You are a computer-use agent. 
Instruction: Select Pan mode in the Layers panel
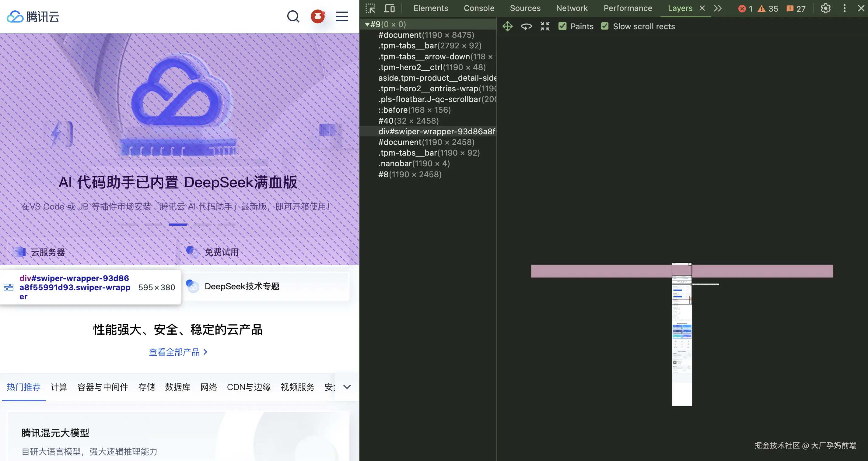point(507,26)
